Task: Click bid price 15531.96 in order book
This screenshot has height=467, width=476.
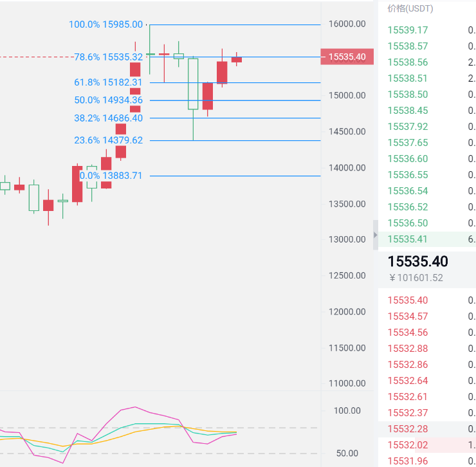Action: pyautogui.click(x=408, y=461)
